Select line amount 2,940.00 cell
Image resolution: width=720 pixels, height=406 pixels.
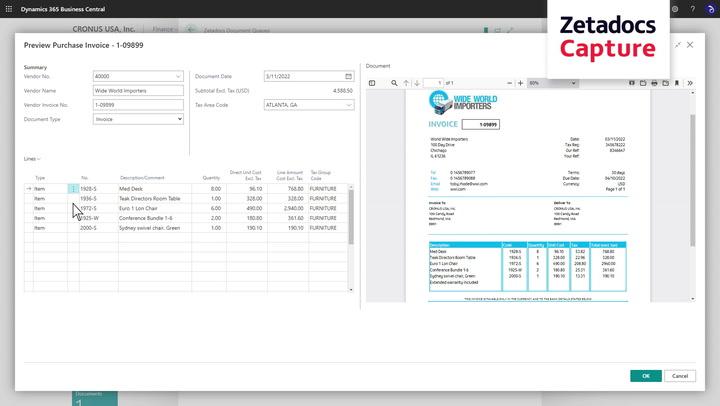click(x=288, y=208)
